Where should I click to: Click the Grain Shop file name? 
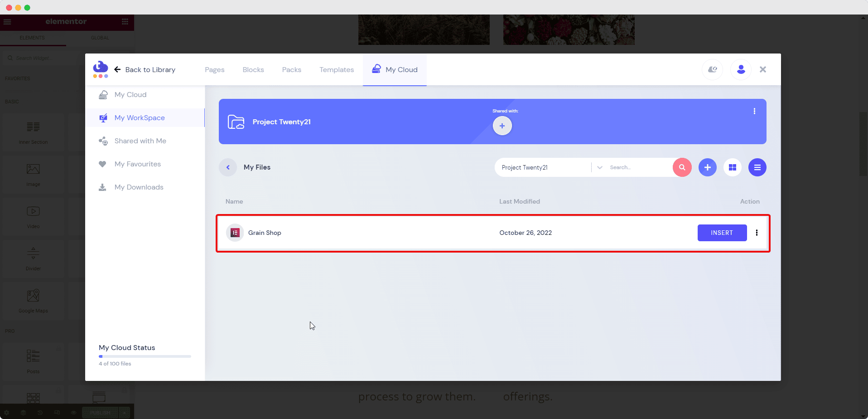click(265, 233)
